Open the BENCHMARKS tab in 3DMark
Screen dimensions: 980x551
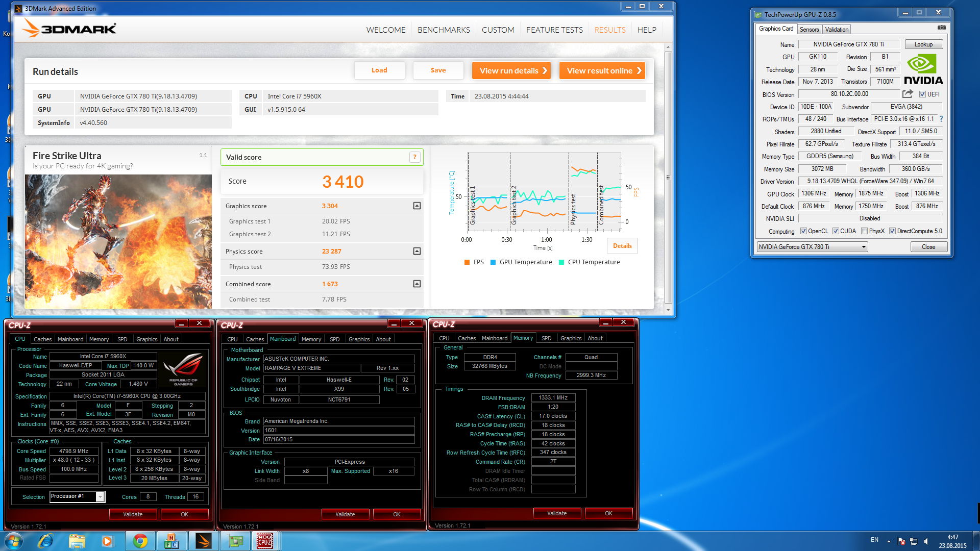(444, 30)
